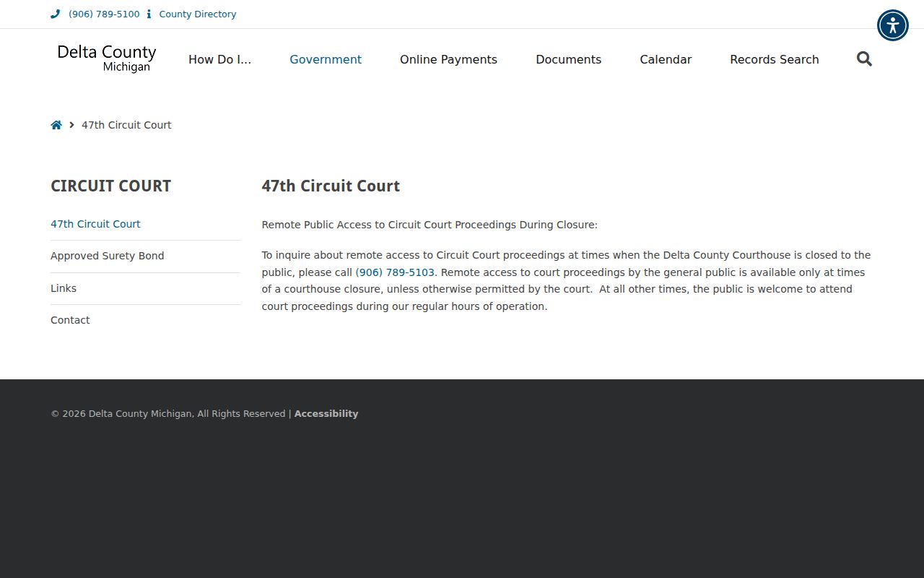Image resolution: width=924 pixels, height=578 pixels.
Task: Click the search magnifier icon
Action: coord(864,59)
